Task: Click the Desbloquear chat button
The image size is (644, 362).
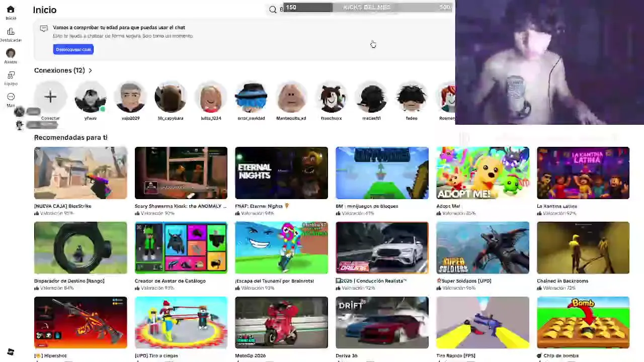Action: click(x=73, y=49)
